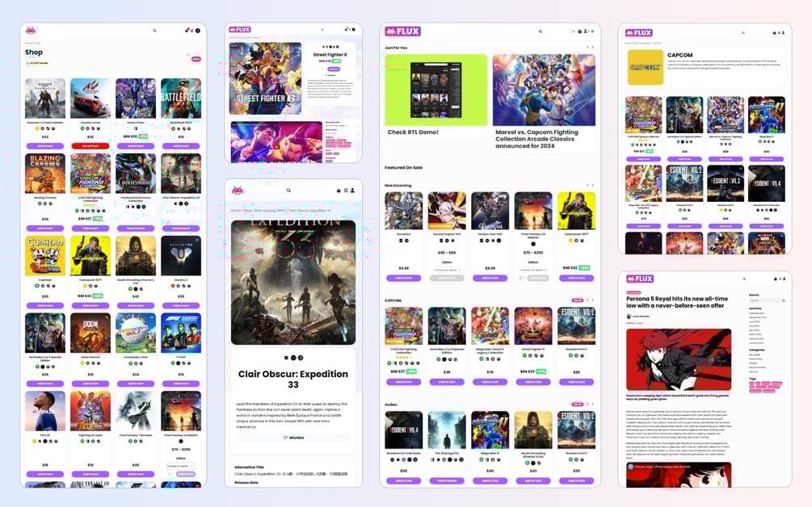
Task: Open Edition dropdown under Final Fantasy VII Rebirth on home
Action: coord(533,270)
